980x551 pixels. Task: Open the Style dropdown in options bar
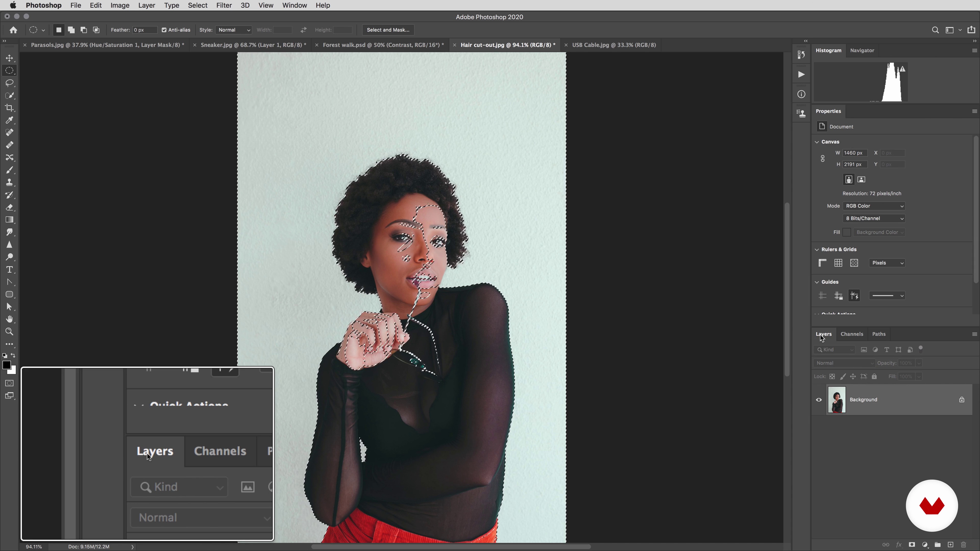(234, 30)
